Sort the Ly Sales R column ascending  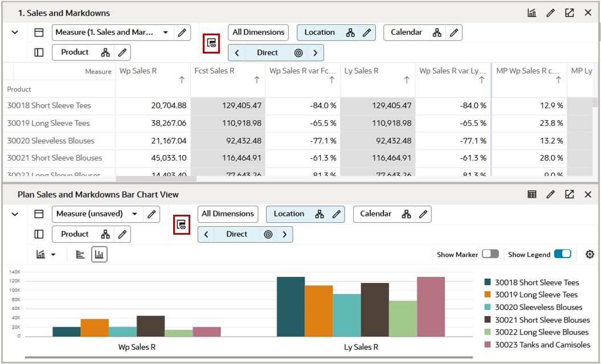[x=407, y=80]
